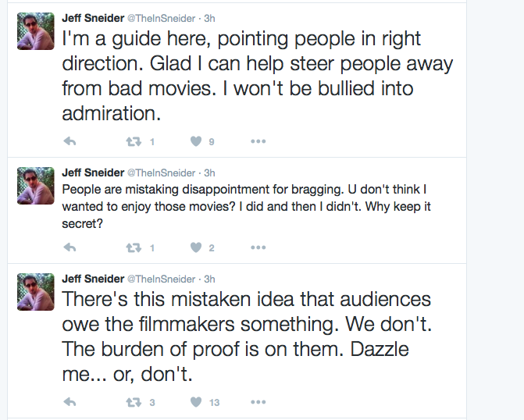The width and height of the screenshot is (524, 420).
Task: Reply to the "There's this mistaken idea" tweet
Action: pyautogui.click(x=70, y=402)
